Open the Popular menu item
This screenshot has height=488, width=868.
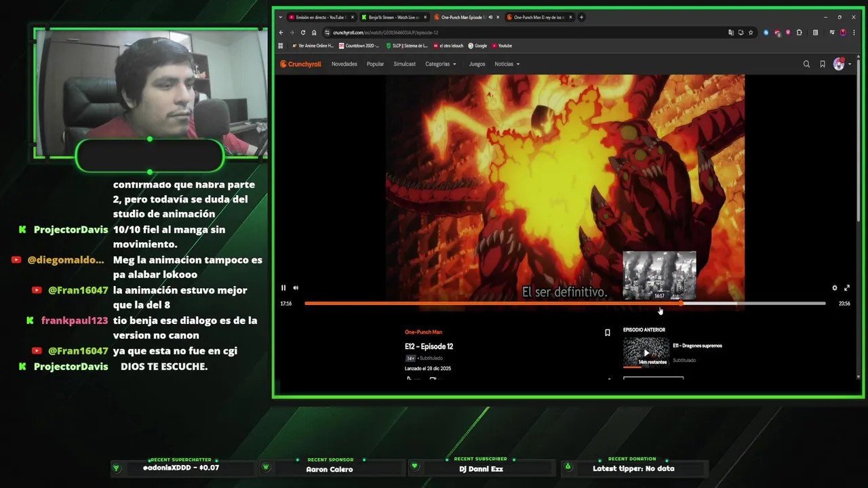coord(375,64)
